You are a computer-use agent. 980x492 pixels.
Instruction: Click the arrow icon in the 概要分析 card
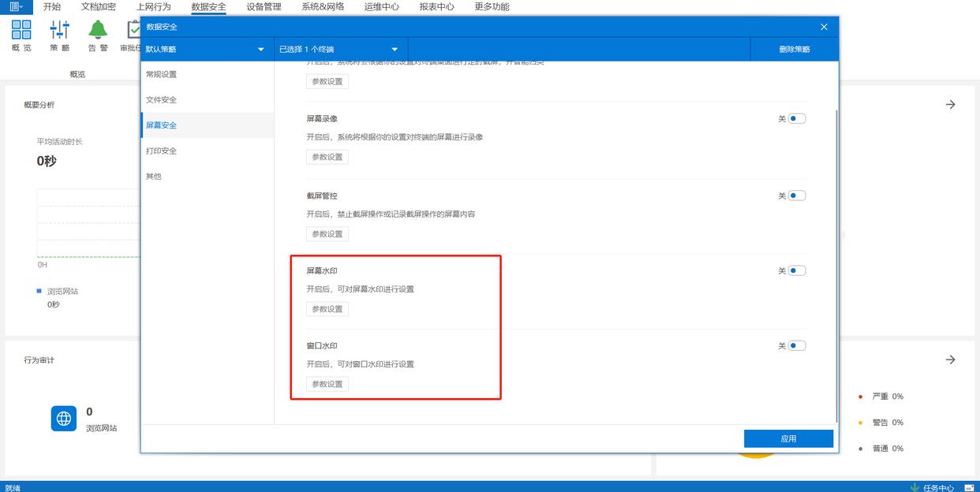click(951, 104)
